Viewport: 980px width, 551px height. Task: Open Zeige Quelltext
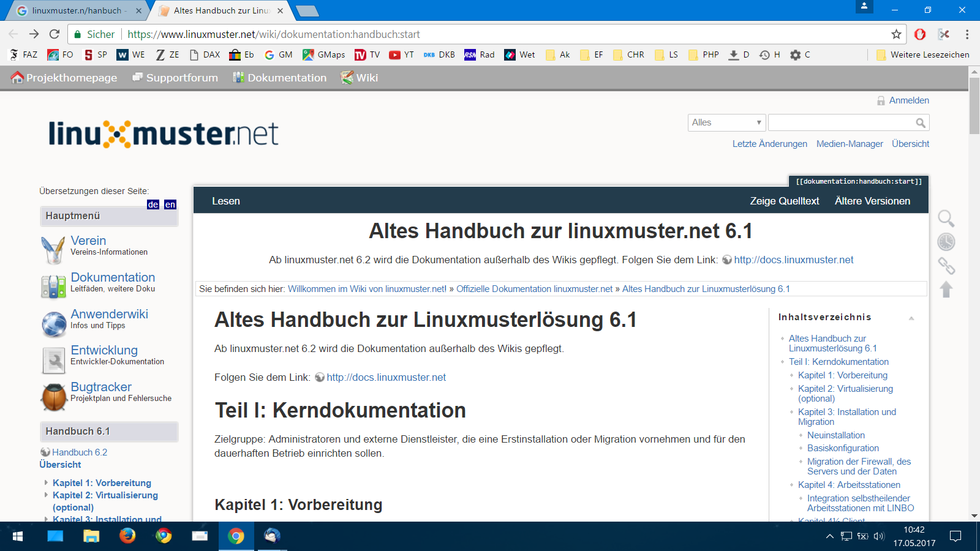click(x=784, y=201)
